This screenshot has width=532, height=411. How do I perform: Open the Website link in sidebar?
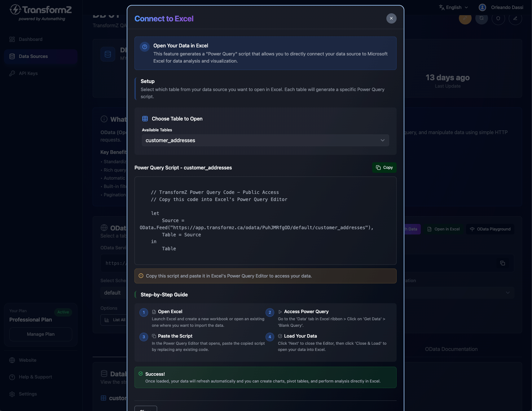[x=28, y=360]
